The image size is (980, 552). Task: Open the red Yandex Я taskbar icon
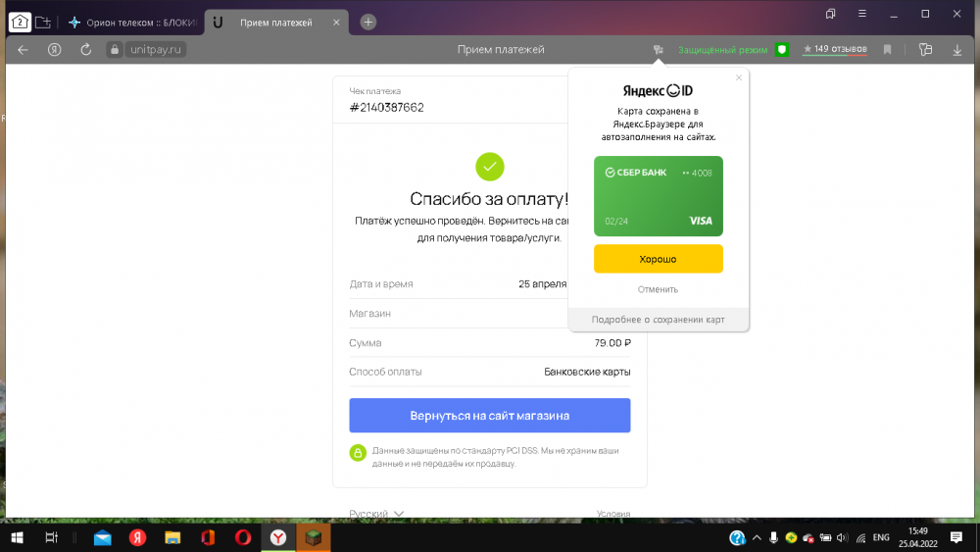tap(137, 537)
